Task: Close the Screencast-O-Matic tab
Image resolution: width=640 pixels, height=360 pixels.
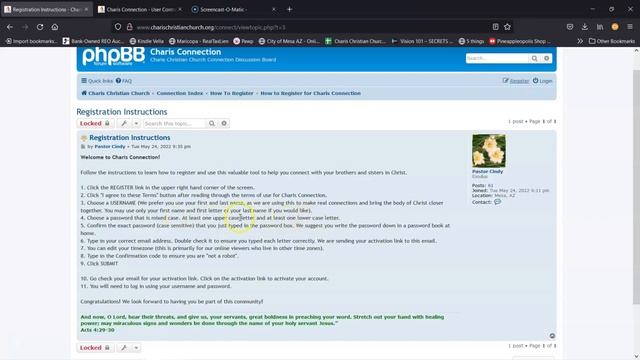Action: (x=273, y=9)
